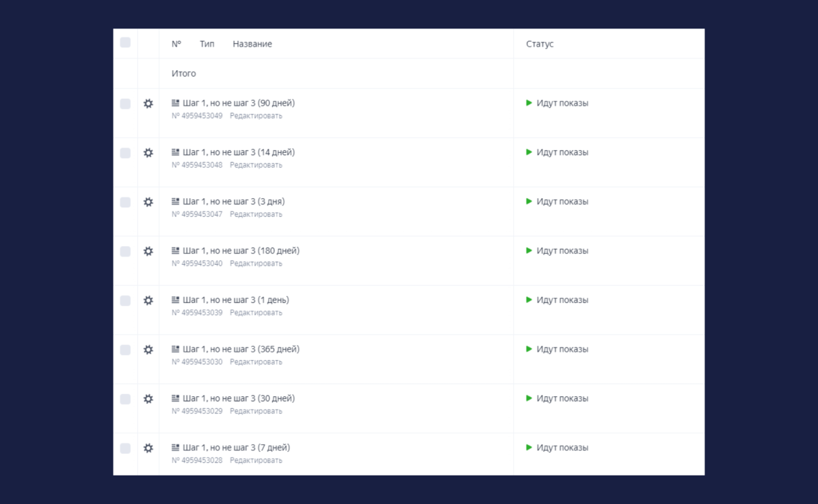Screen dimensions: 818x504
Task: Select the checkbox for the 180 дней campaign
Action: pyautogui.click(x=125, y=252)
